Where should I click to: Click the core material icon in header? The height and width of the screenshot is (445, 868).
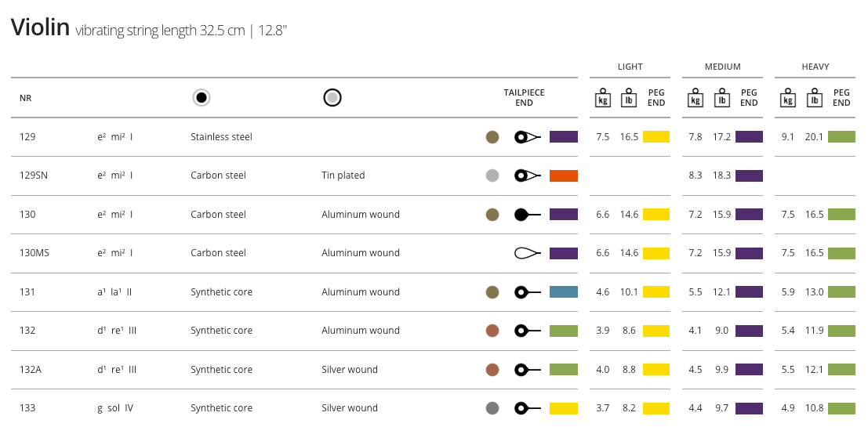[x=202, y=98]
